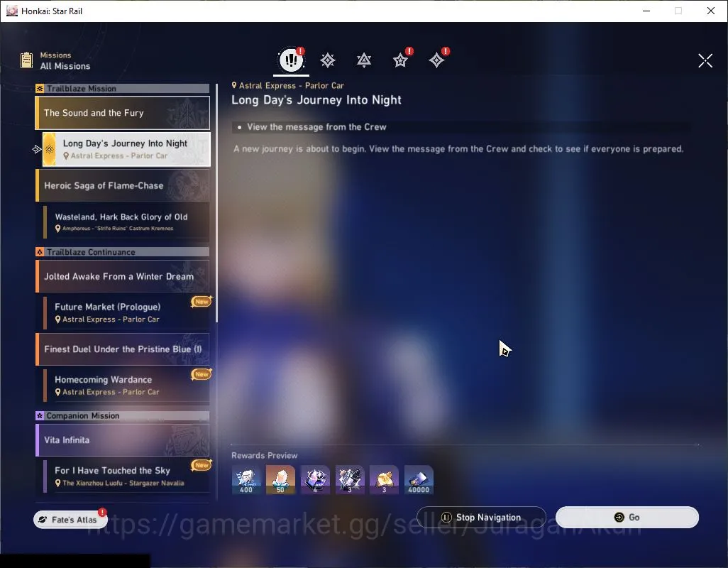Select Wasteland, Hark Back Glory of Old

click(x=126, y=222)
